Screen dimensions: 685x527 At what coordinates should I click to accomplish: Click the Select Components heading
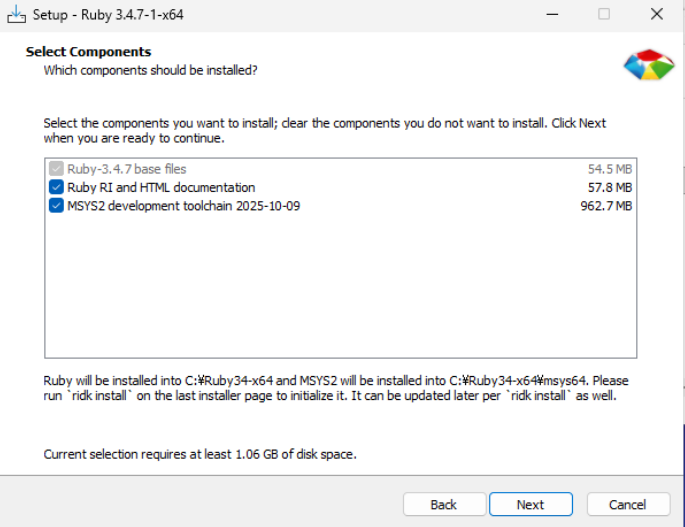pos(88,52)
